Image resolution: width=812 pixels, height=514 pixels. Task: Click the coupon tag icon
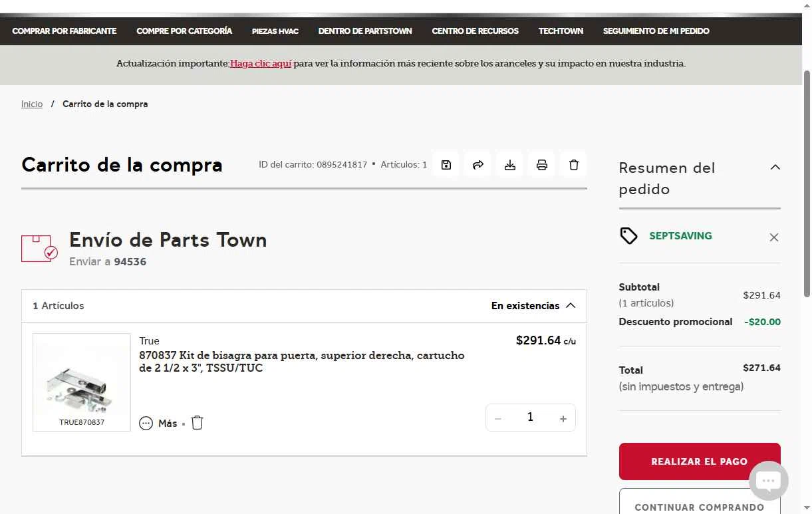(x=628, y=235)
